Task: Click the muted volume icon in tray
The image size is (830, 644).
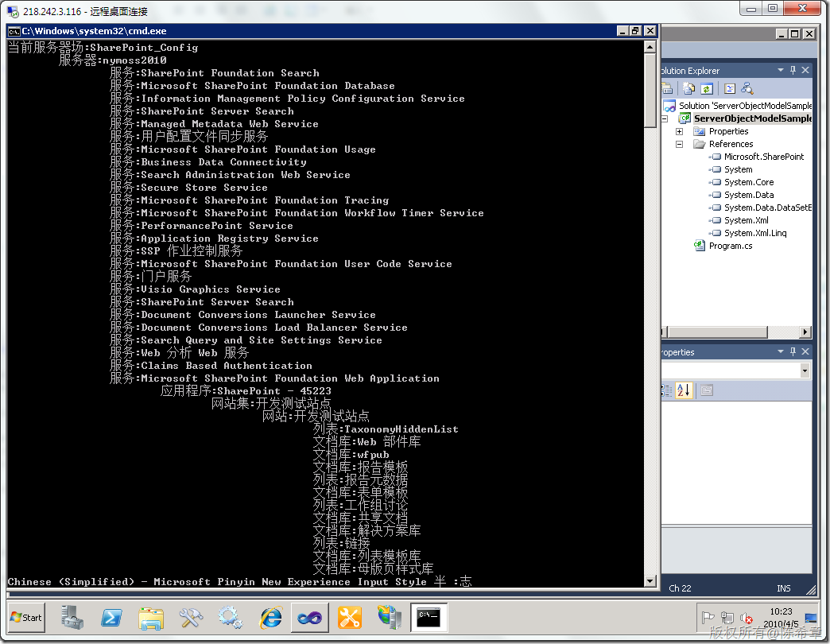Action: pyautogui.click(x=747, y=618)
